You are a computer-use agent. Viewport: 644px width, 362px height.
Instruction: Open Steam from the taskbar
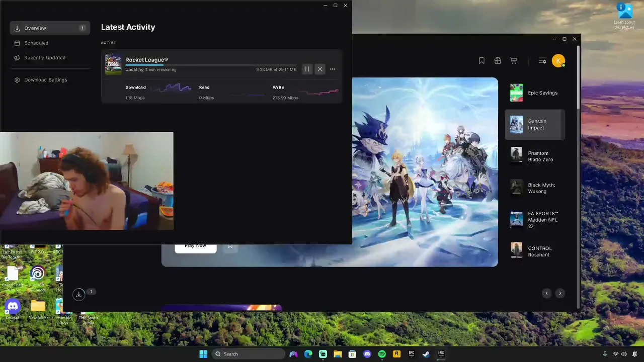click(x=426, y=354)
